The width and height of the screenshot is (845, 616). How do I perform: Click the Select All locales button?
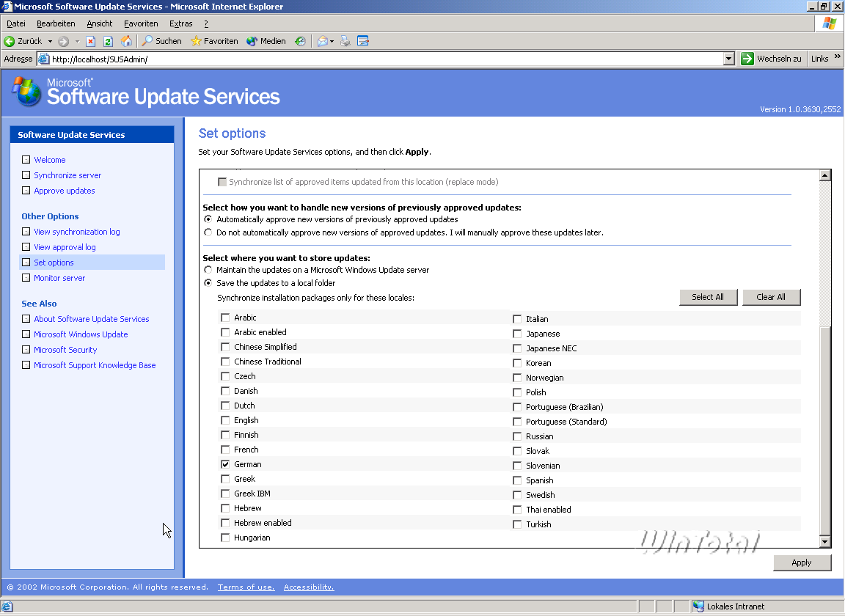point(708,297)
